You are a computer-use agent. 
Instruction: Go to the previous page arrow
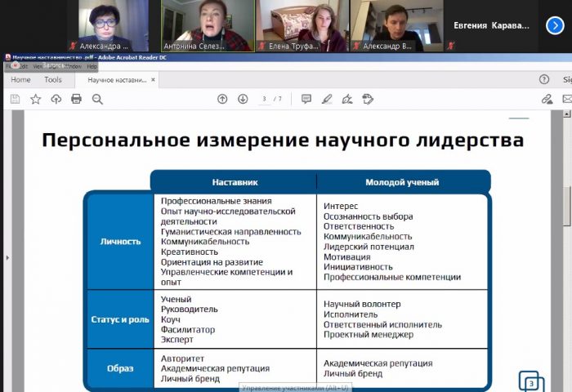[222, 99]
